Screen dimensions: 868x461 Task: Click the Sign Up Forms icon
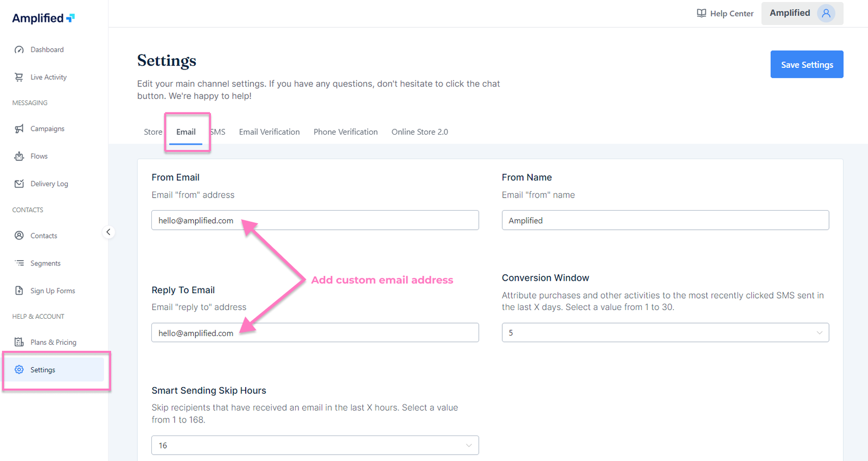[19, 291]
